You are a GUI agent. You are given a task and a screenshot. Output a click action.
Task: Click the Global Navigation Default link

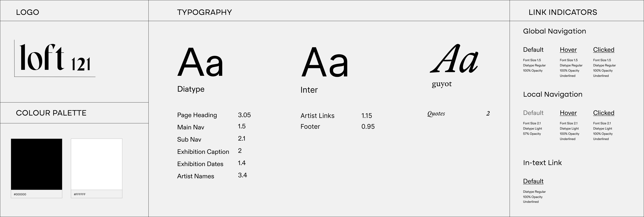click(x=533, y=50)
